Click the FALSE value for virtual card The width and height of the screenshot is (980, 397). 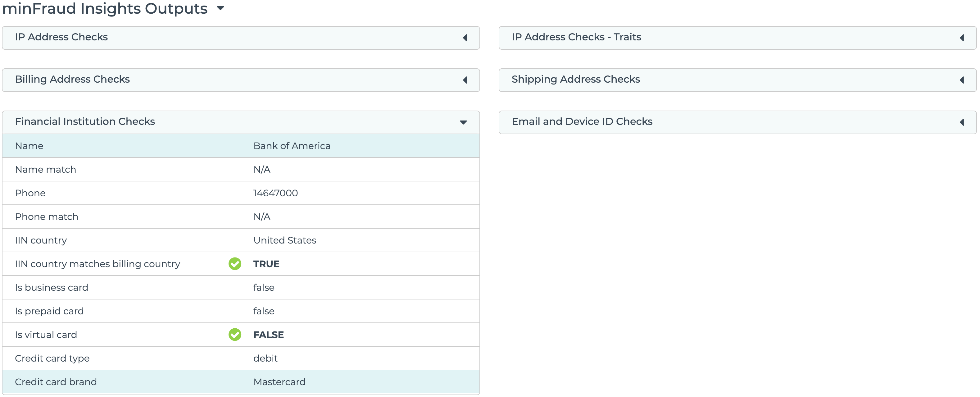pyautogui.click(x=269, y=335)
